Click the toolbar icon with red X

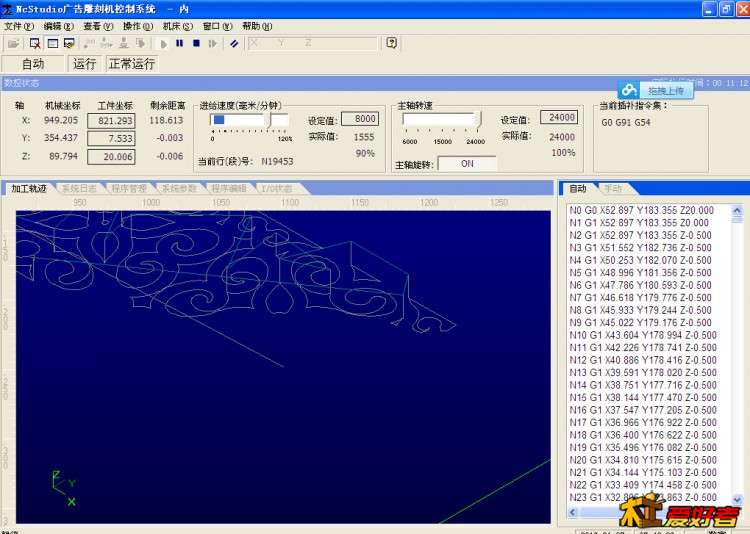click(34, 43)
